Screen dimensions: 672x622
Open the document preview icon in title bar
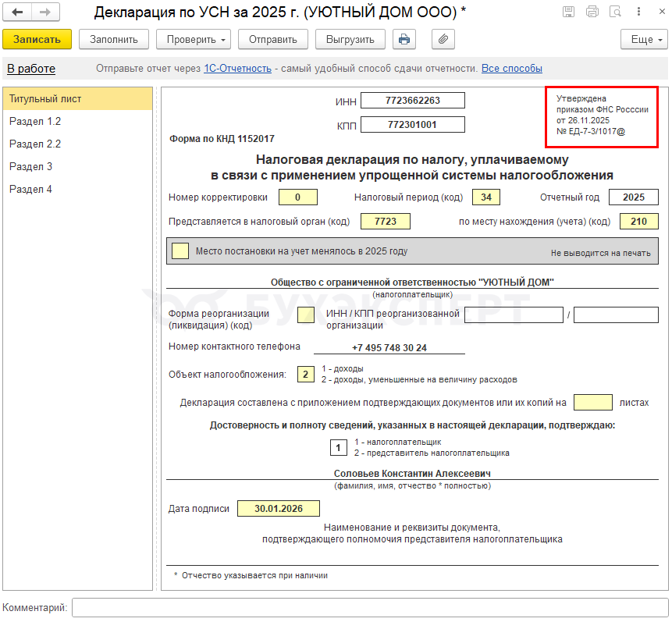[616, 12]
